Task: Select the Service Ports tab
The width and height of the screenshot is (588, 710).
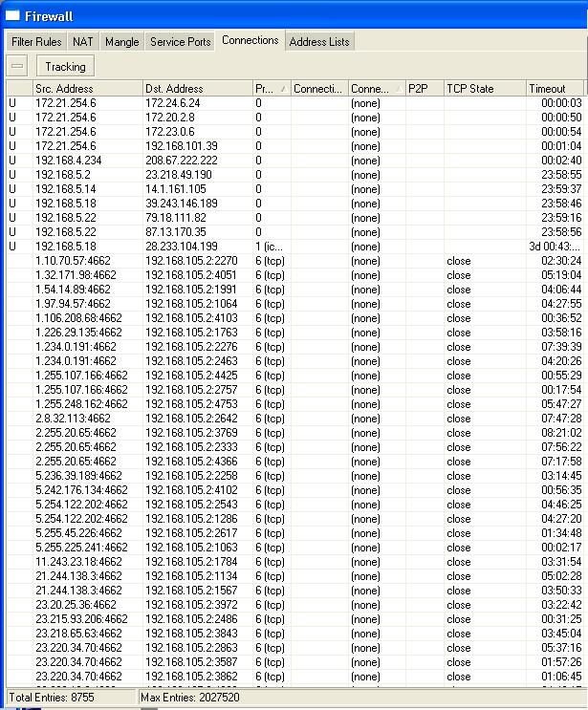Action: click(x=181, y=42)
